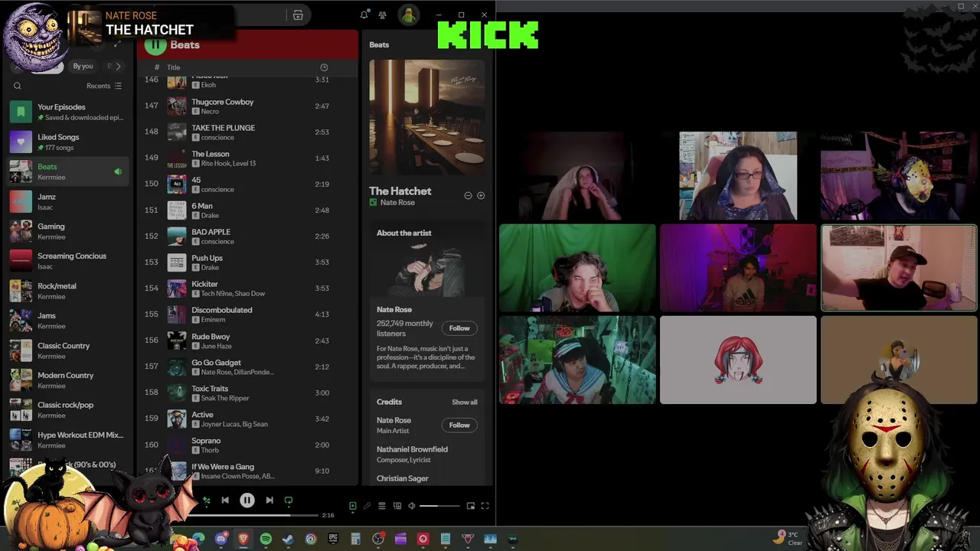Open Friend Activity icon in Spotify top bar
This screenshot has height=551, width=980.
382,15
